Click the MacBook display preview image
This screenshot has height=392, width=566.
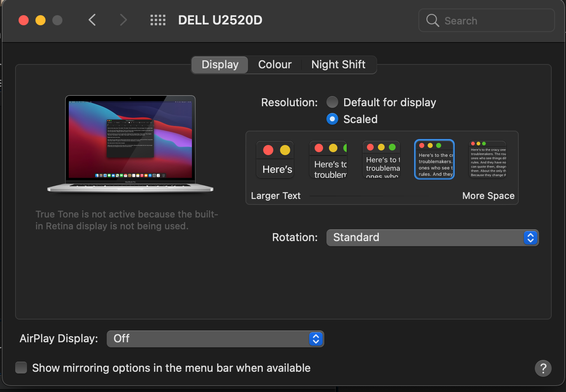(130, 144)
